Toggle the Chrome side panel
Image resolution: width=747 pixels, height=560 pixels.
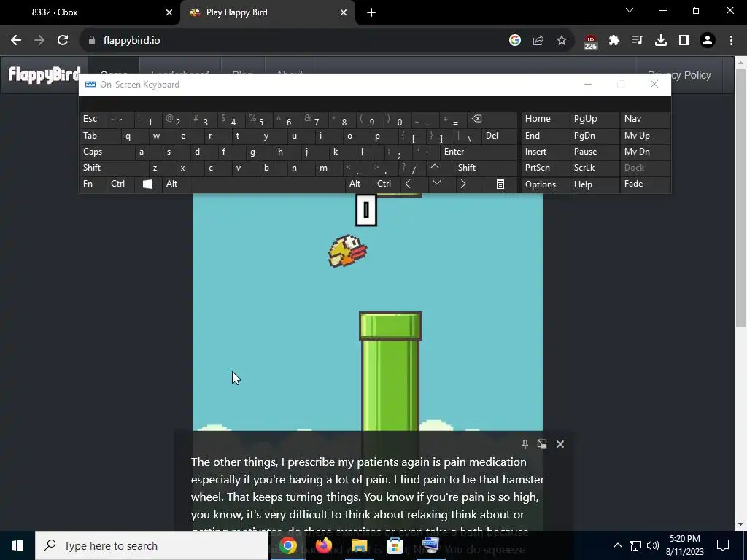pyautogui.click(x=684, y=41)
